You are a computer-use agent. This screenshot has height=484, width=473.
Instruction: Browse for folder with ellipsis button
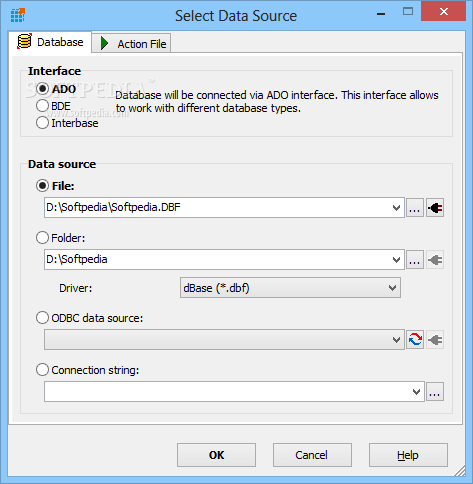415,260
